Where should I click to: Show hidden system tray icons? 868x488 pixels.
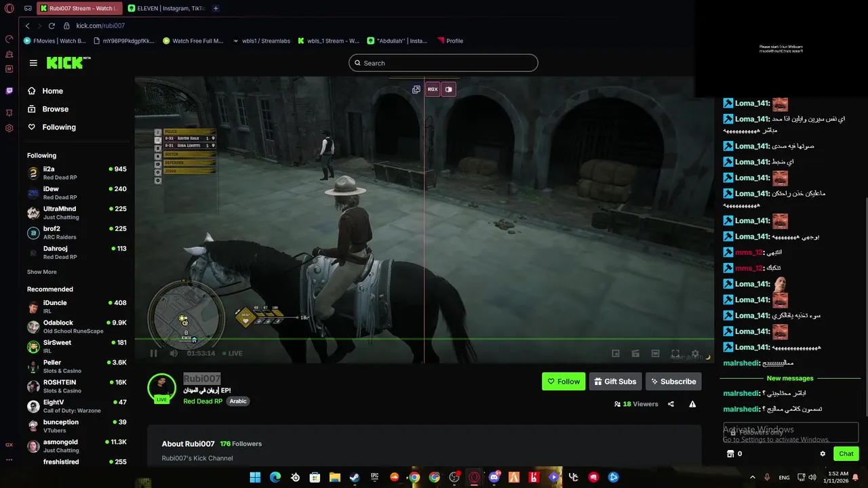click(752, 477)
